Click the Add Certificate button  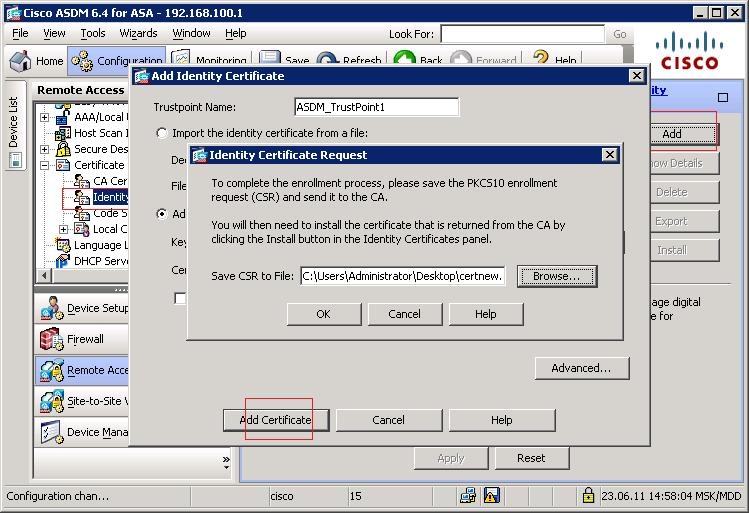(x=276, y=420)
